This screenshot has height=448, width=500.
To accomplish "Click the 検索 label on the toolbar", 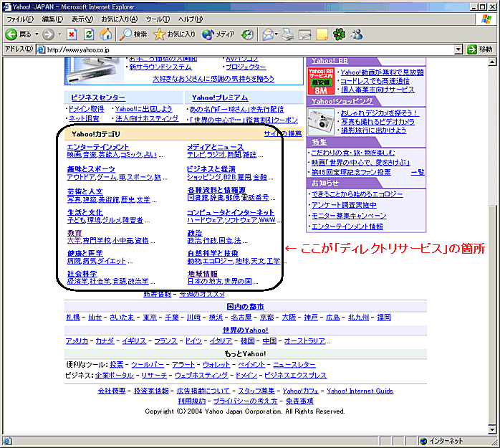I will (x=140, y=34).
